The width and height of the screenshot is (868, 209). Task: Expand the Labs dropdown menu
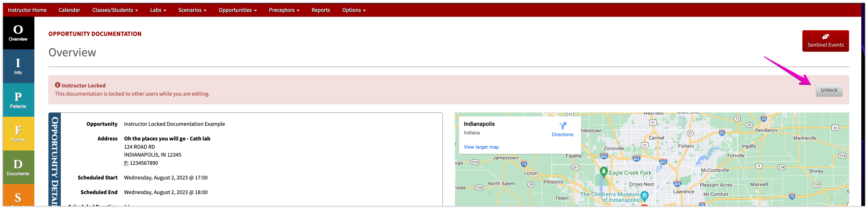coord(158,10)
